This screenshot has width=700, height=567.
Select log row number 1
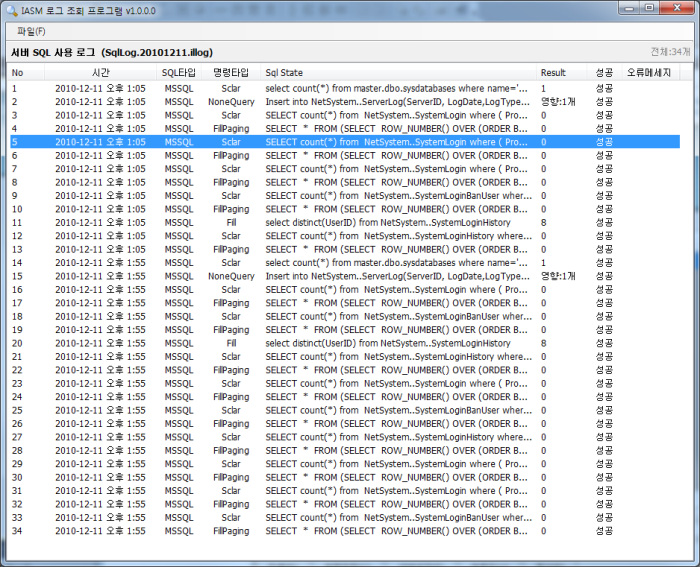coord(300,89)
